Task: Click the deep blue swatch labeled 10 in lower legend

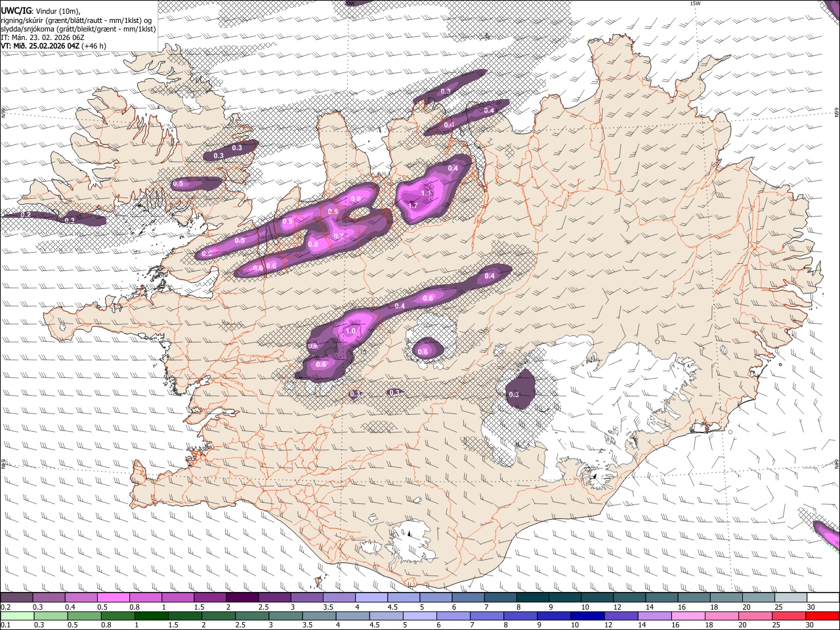Action: pyautogui.click(x=587, y=616)
